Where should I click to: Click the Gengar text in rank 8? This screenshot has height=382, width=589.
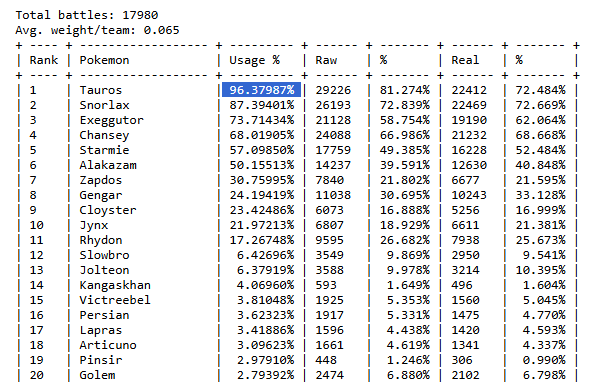[101, 195]
